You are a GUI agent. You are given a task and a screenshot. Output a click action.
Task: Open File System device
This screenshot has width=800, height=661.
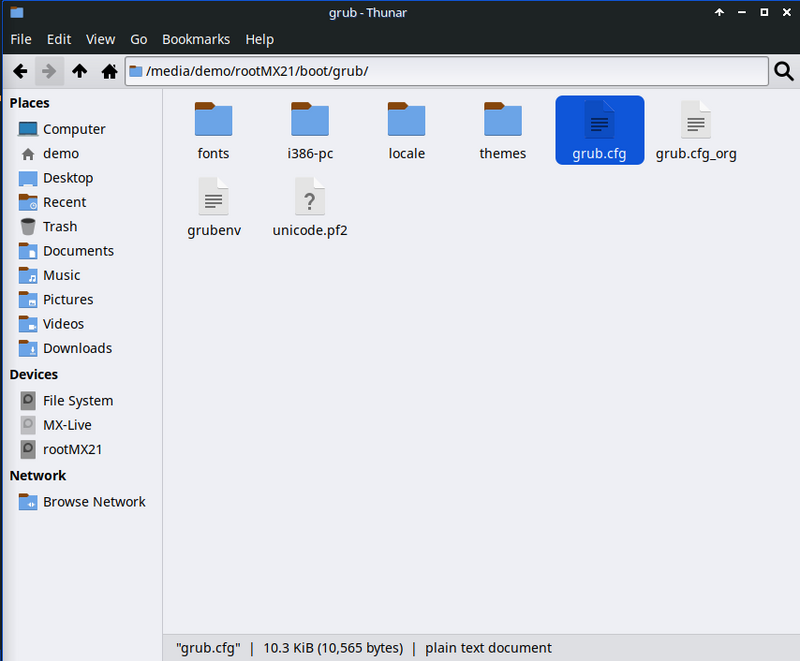click(66, 401)
